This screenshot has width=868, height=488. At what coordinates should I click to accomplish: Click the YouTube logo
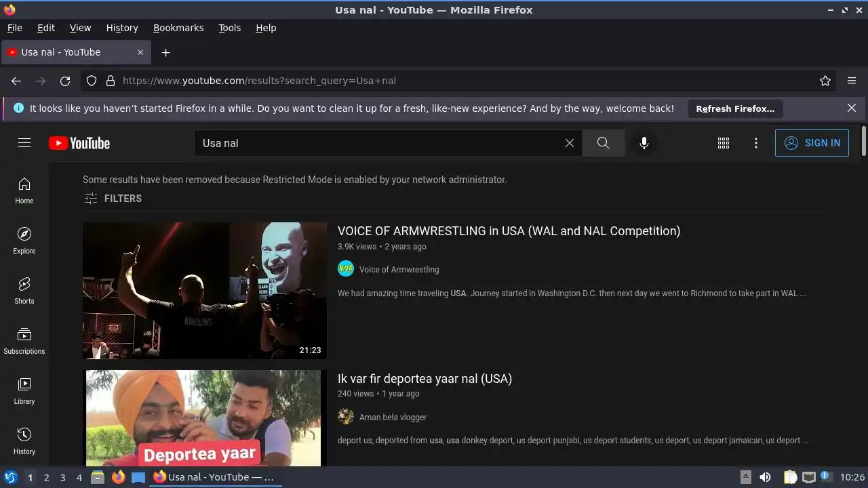79,143
